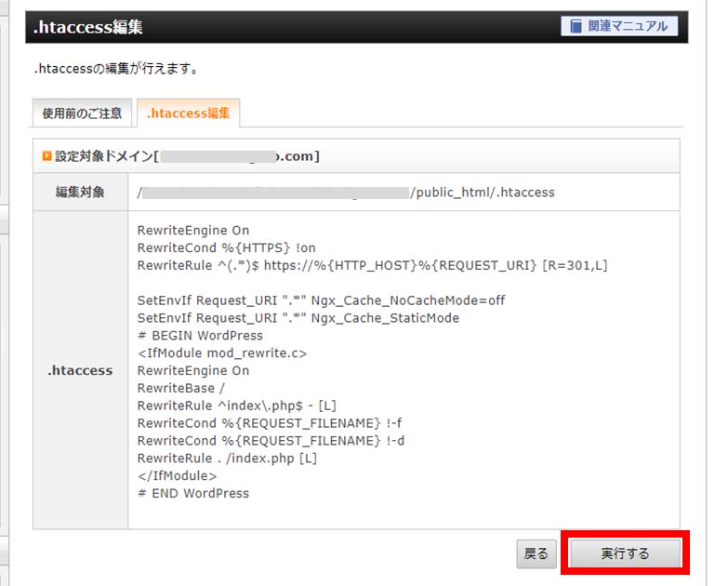Screen dimensions: 728x586
Task: Place cursor on # END WordPress comment
Action: pos(193,493)
